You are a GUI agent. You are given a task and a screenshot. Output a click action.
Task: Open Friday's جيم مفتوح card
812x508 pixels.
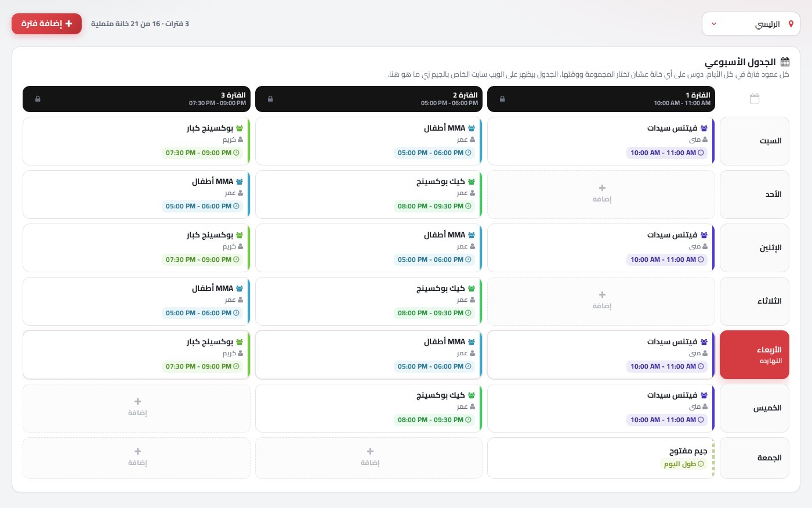(x=601, y=458)
